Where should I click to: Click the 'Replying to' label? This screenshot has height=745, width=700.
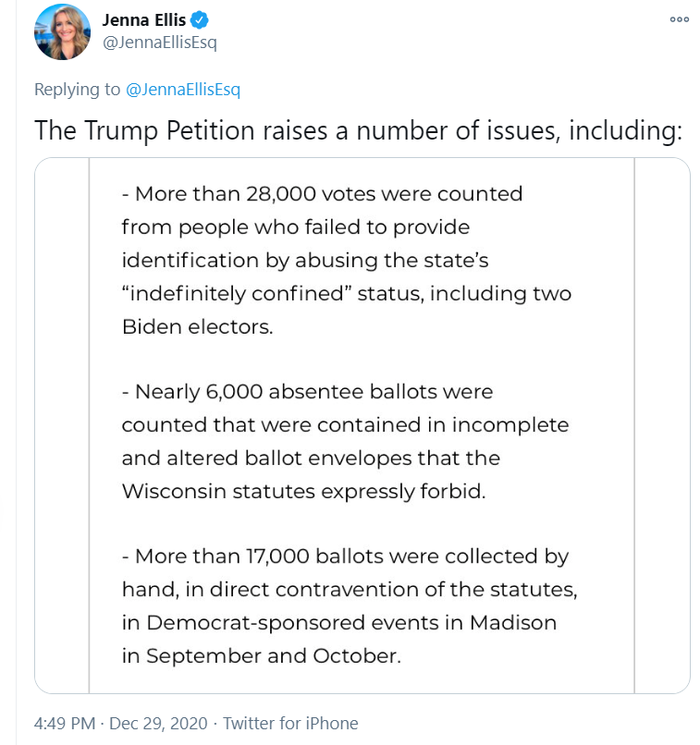tap(78, 90)
